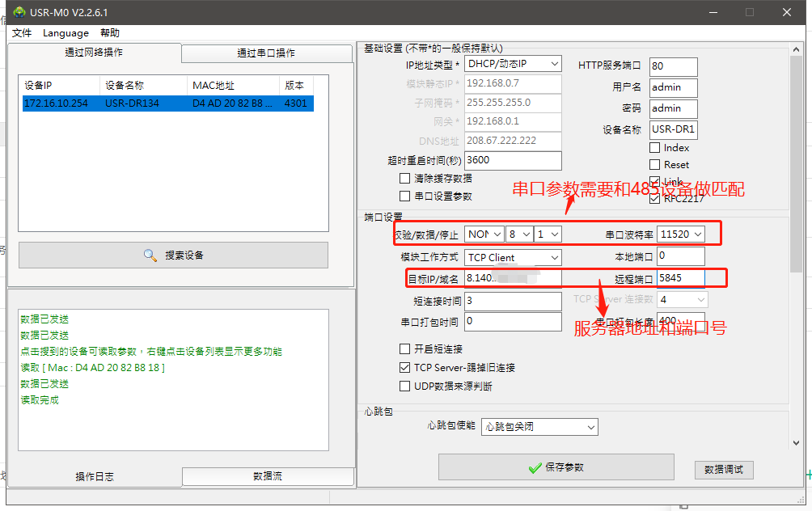Click the 版本 column header
This screenshot has width=812, height=511.
296,86
